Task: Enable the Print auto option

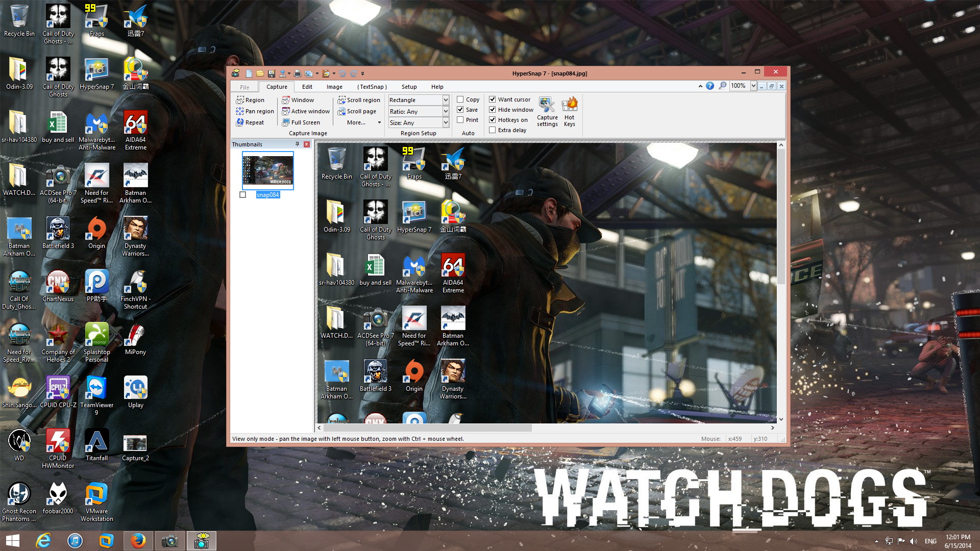Action: 460,120
